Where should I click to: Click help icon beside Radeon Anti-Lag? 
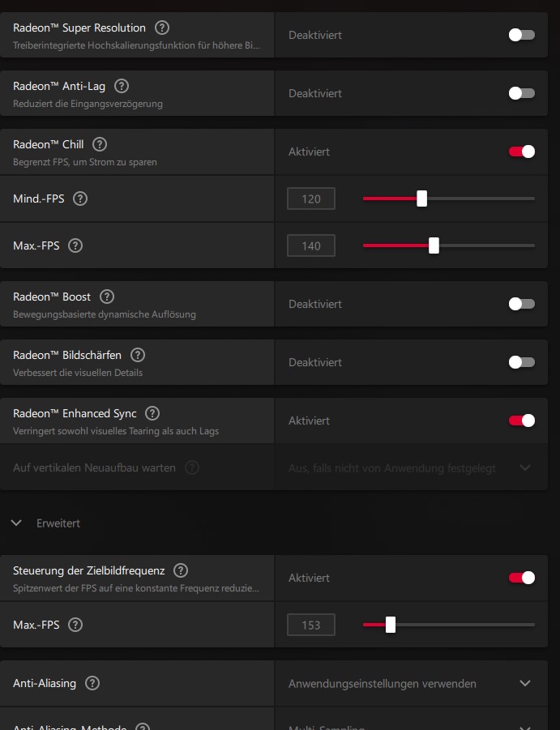pyautogui.click(x=122, y=87)
